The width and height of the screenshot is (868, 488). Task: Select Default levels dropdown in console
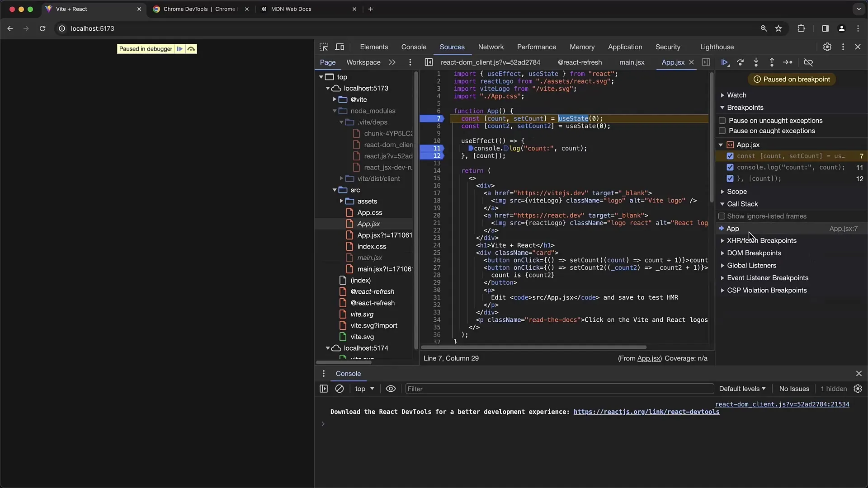(x=741, y=389)
